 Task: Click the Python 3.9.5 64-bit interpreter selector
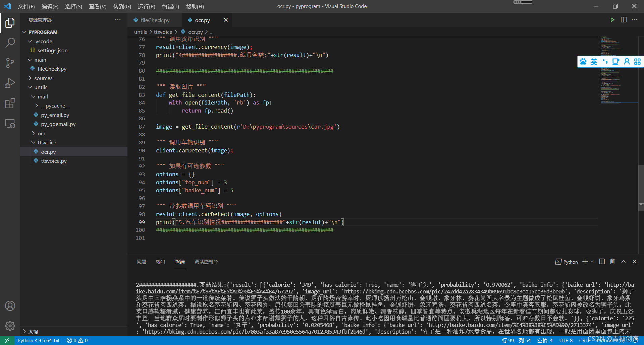coord(39,340)
